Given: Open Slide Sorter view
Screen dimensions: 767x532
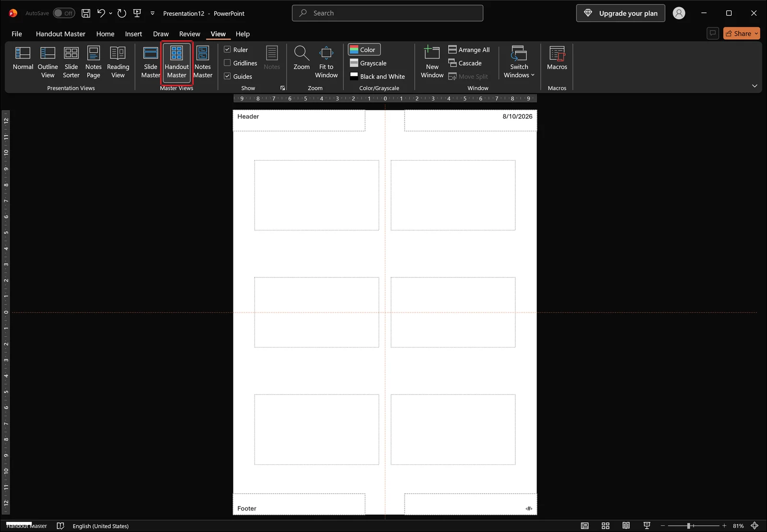Looking at the screenshot, I should click(71, 61).
